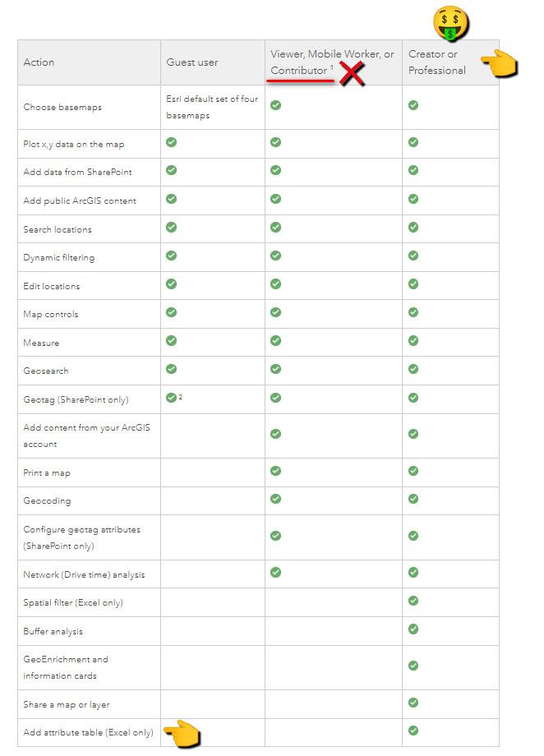This screenshot has height=756, width=544.
Task: Click the Viewer check for Print a map
Action: coord(276,471)
